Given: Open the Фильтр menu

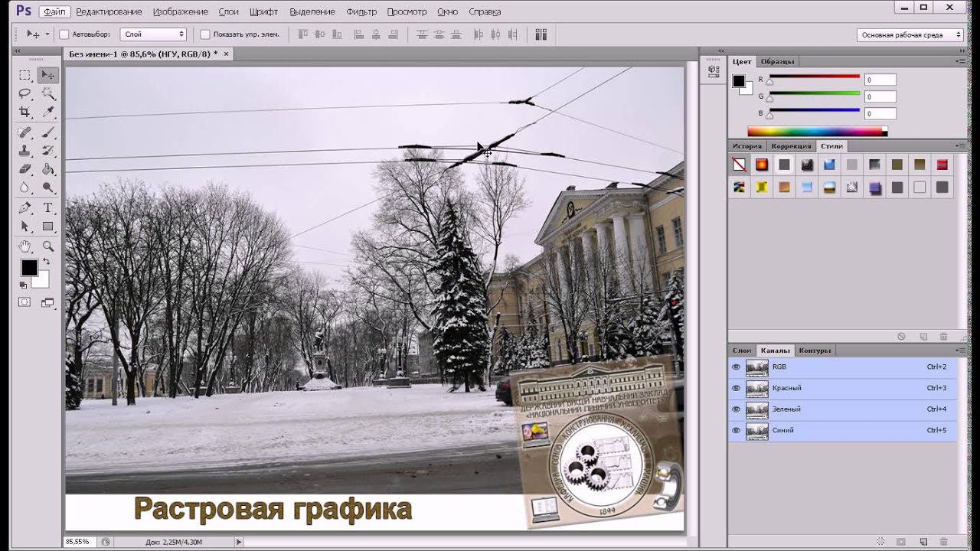Looking at the screenshot, I should pos(361,11).
